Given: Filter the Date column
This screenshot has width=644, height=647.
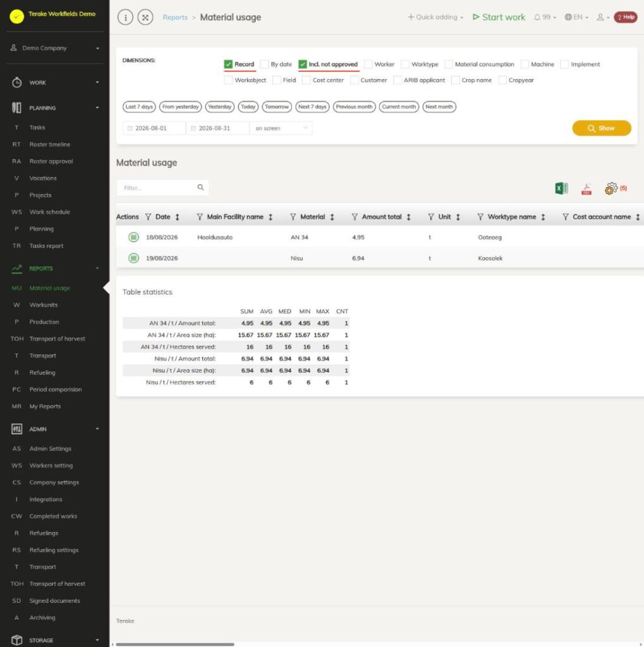Looking at the screenshot, I should [x=149, y=217].
